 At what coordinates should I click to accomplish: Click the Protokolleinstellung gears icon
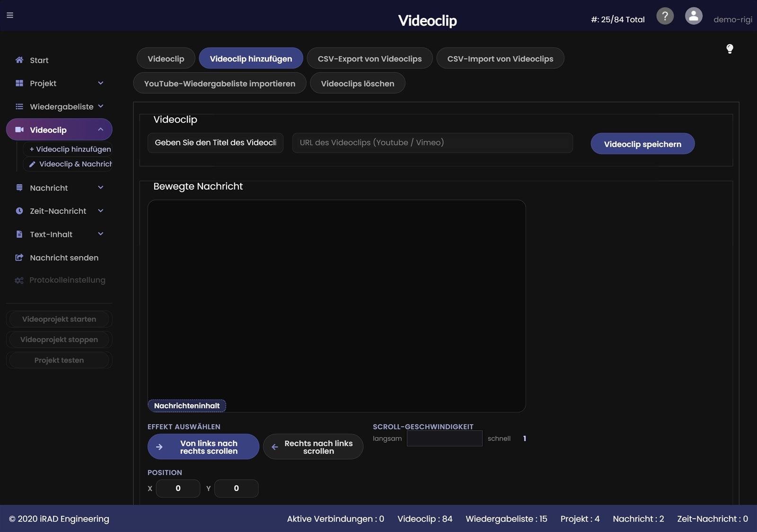tap(19, 280)
